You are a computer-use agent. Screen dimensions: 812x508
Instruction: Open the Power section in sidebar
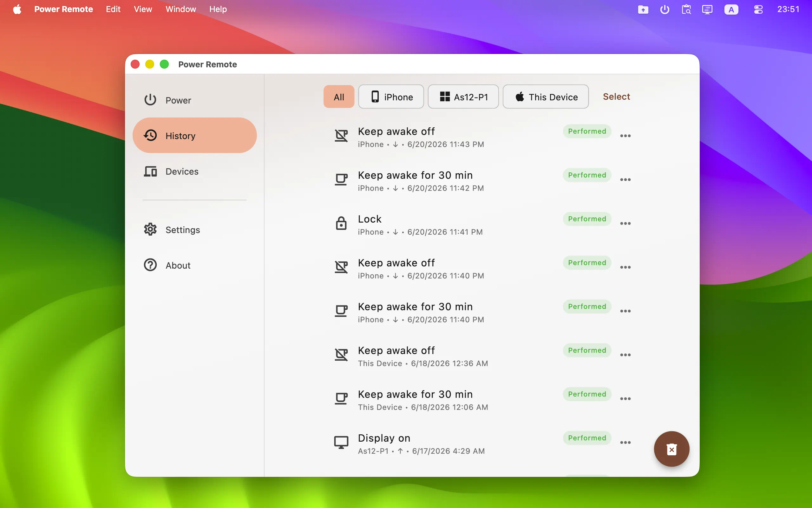click(195, 100)
